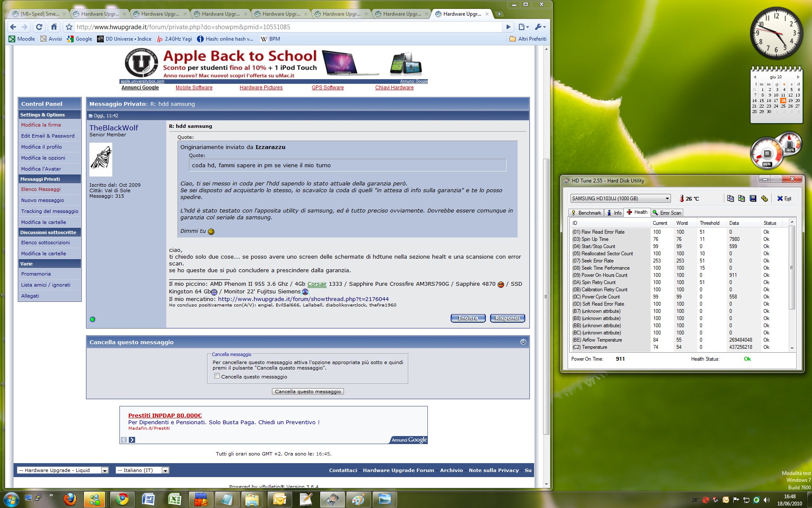Select the Reallocated Sector Count row
Image resolution: width=812 pixels, height=508 pixels.
(x=680, y=254)
